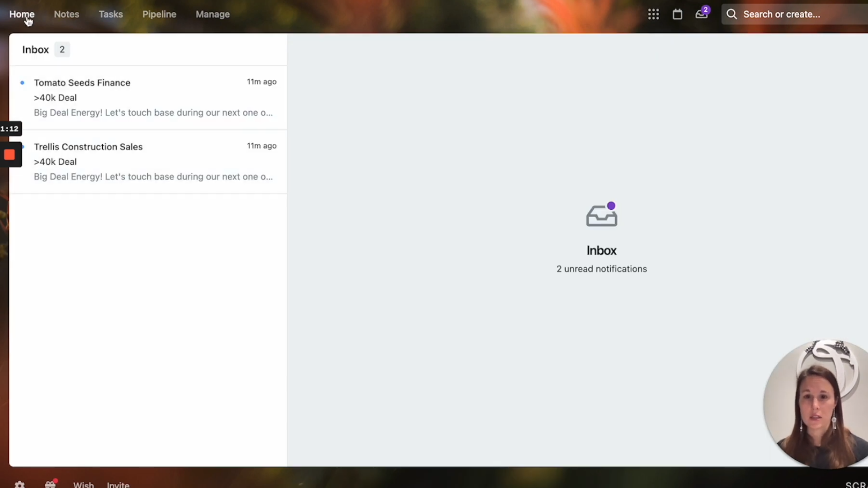Go to Home tab

(x=22, y=14)
